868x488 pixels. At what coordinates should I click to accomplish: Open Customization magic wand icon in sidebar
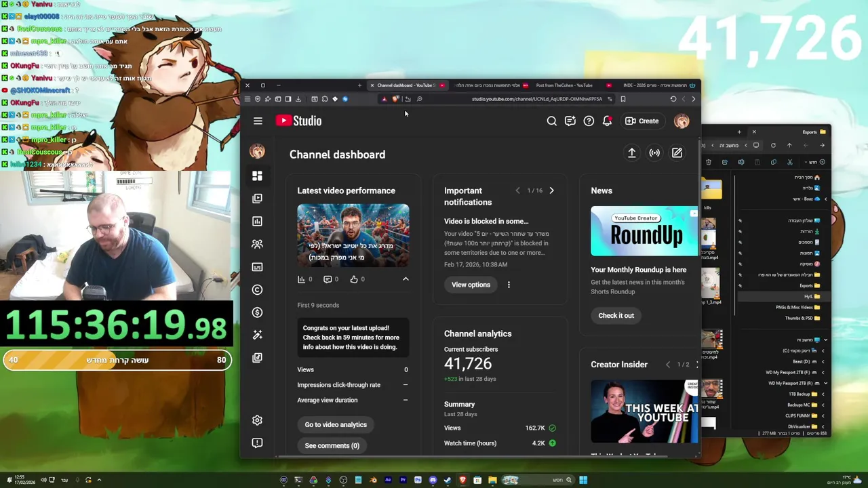coord(257,335)
